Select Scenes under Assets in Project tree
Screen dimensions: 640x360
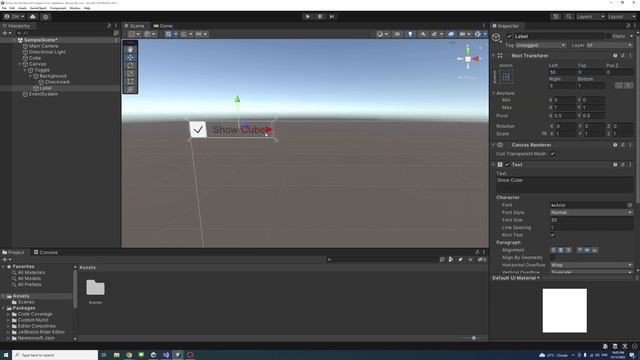coord(26,302)
